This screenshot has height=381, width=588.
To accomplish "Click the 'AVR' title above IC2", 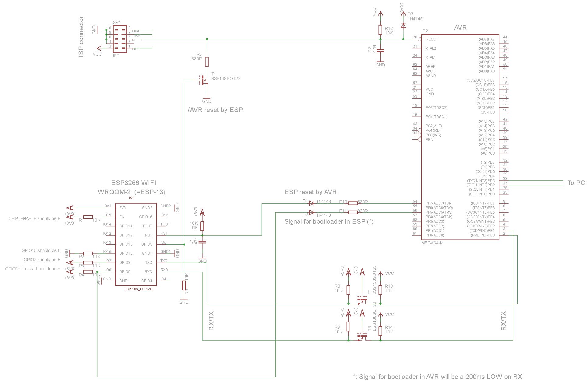I will tap(460, 28).
